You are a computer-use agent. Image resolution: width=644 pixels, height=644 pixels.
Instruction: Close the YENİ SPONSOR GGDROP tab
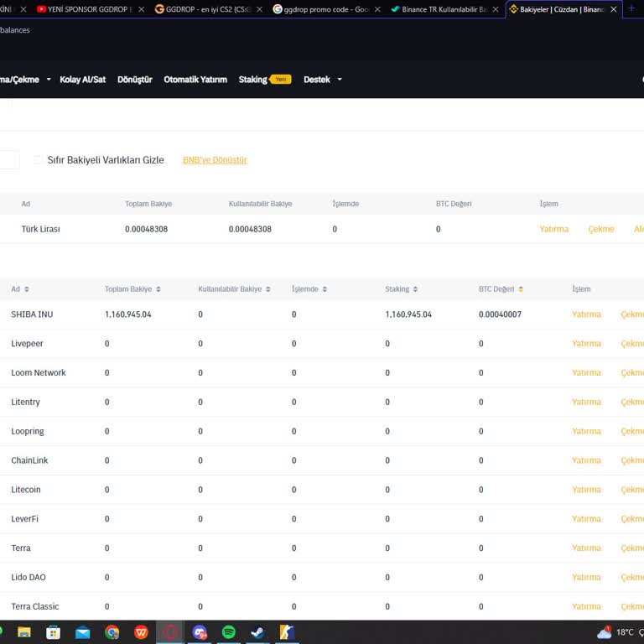[141, 9]
